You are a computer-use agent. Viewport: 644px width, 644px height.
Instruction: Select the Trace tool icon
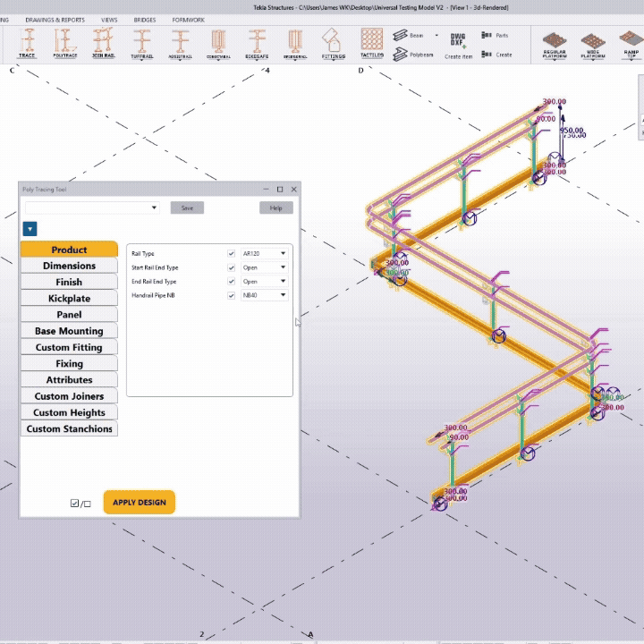[28, 42]
